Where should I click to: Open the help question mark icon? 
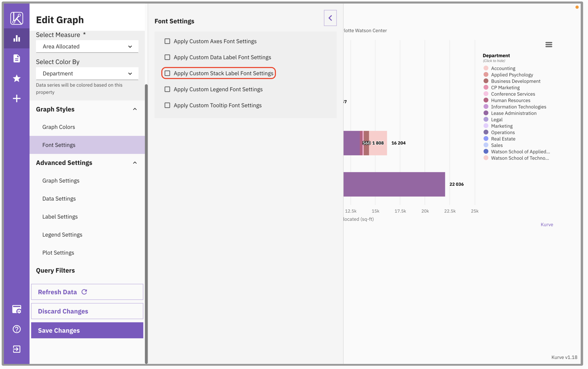[17, 329]
